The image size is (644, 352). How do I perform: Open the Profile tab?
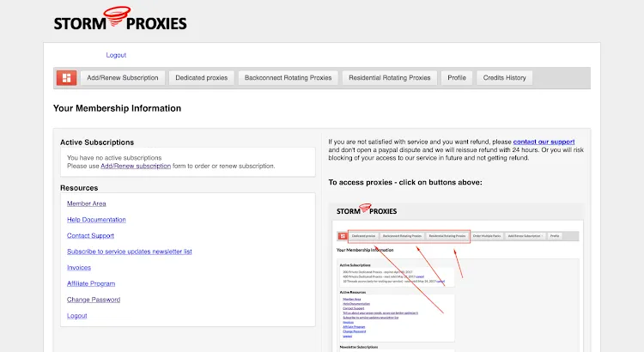457,77
